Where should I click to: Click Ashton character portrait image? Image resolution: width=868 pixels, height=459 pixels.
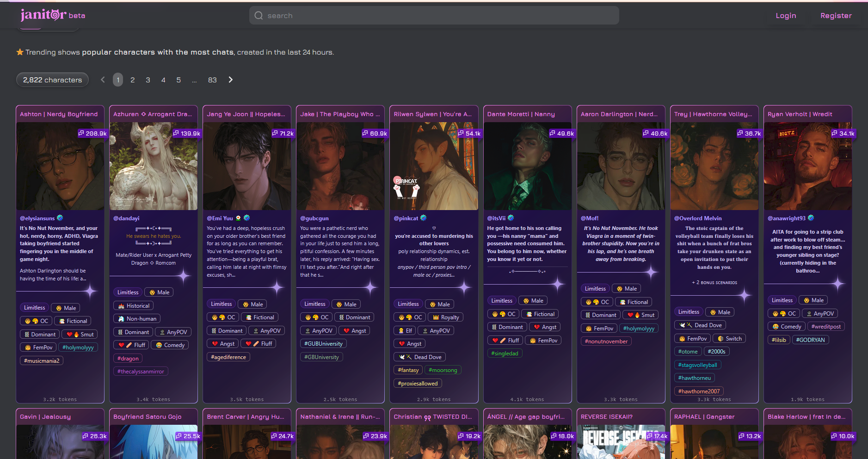[60, 166]
